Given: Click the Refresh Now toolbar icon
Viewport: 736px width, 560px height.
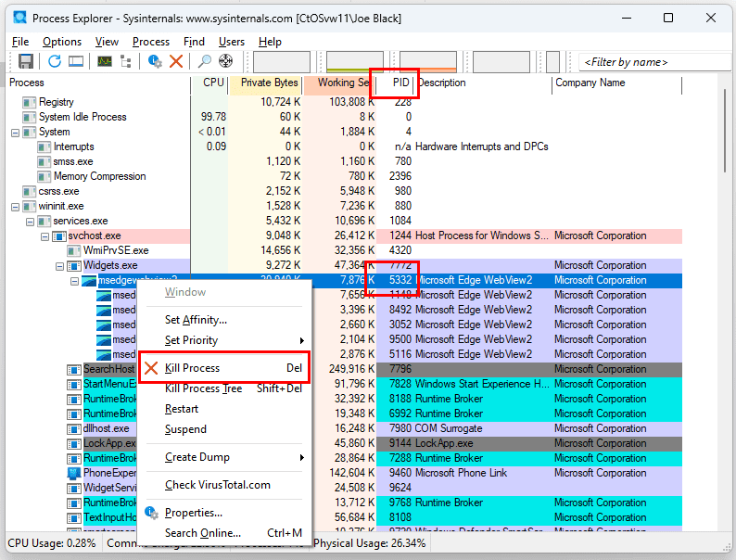Looking at the screenshot, I should [55, 62].
